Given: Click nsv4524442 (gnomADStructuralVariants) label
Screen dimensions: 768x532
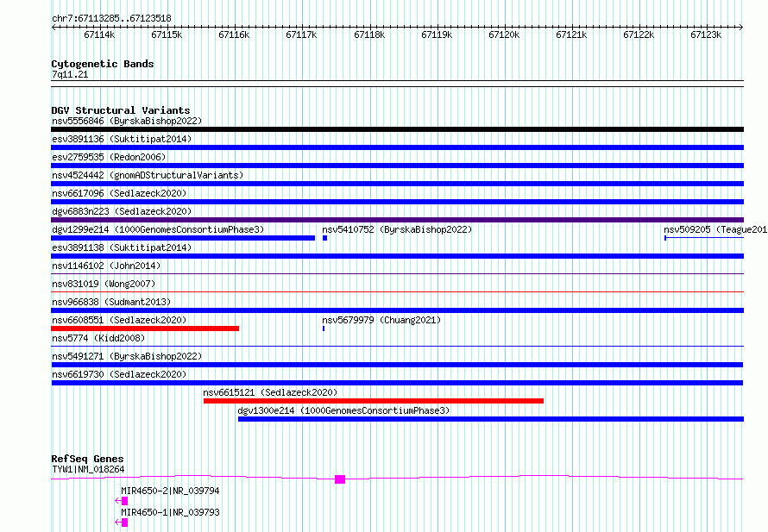Looking at the screenshot, I should [x=148, y=175].
